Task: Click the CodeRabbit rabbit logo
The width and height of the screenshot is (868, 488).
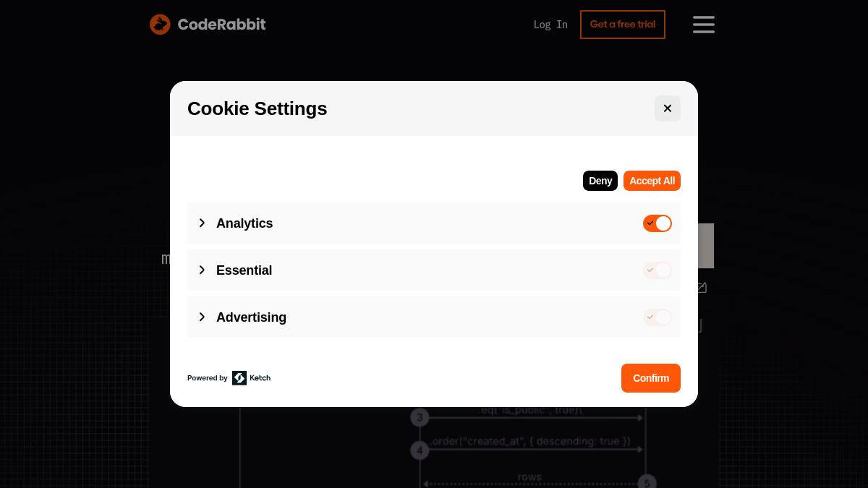Action: tap(160, 24)
